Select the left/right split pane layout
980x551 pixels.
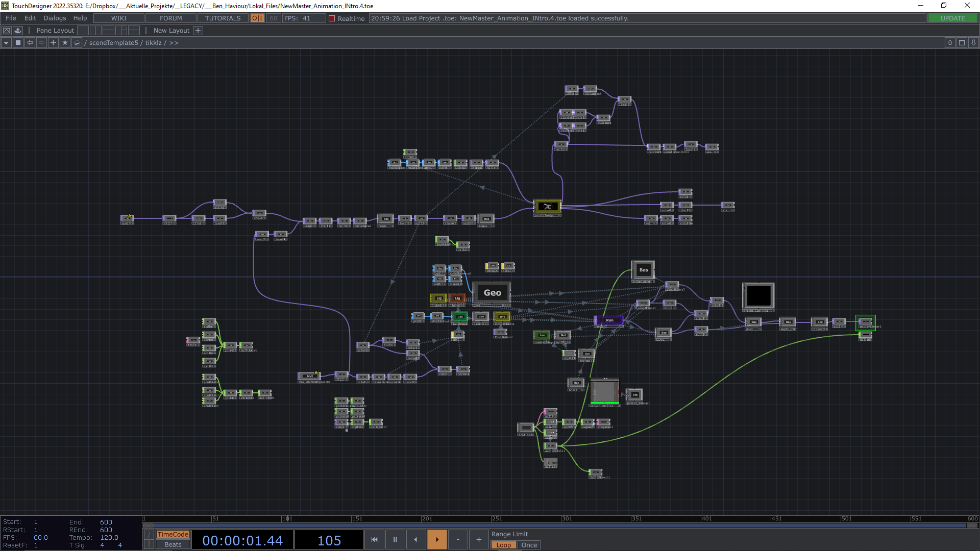(x=95, y=31)
